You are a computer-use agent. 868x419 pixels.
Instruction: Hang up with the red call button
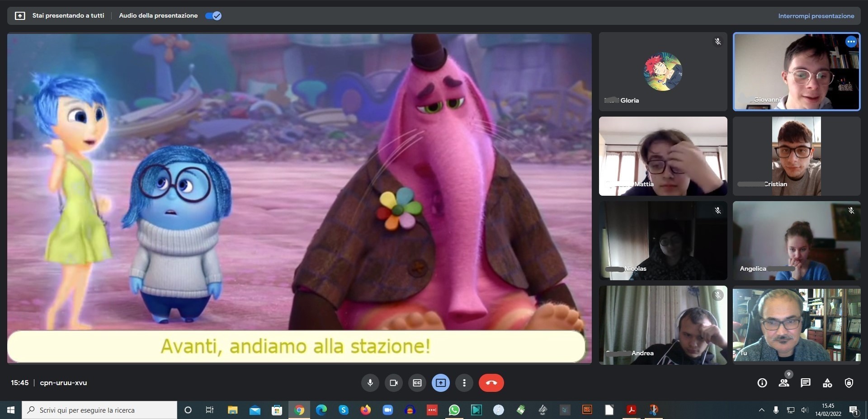click(x=491, y=383)
